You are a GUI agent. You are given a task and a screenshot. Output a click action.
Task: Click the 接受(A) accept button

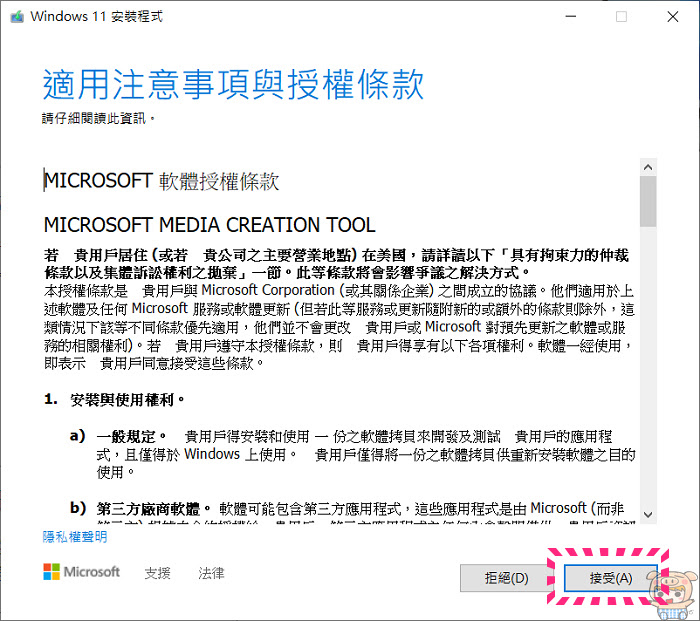(610, 578)
